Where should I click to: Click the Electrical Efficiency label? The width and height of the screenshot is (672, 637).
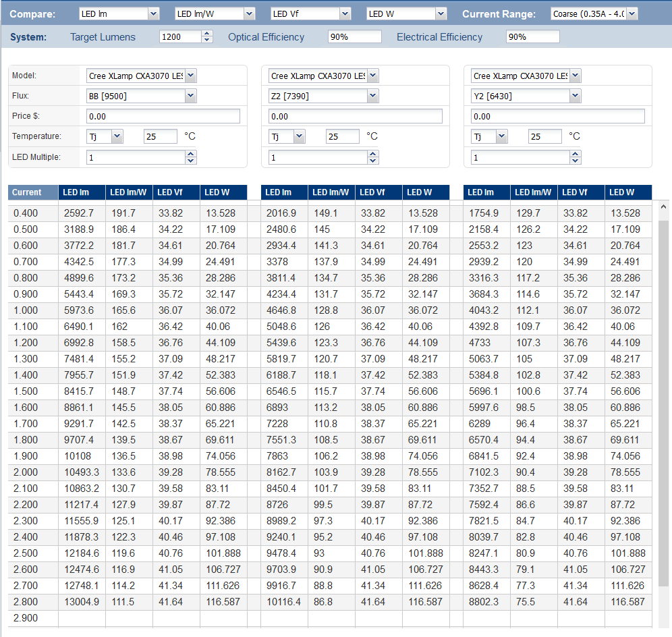[x=439, y=37]
